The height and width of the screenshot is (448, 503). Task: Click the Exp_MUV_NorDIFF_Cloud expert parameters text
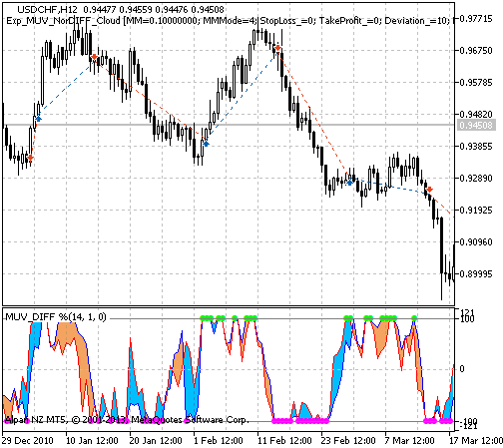pyautogui.click(x=230, y=21)
